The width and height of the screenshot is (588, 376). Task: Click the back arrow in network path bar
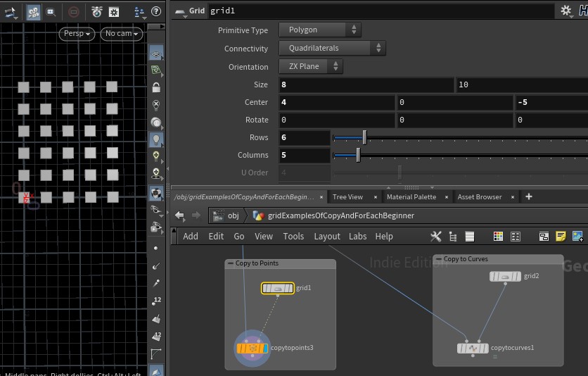[179, 215]
